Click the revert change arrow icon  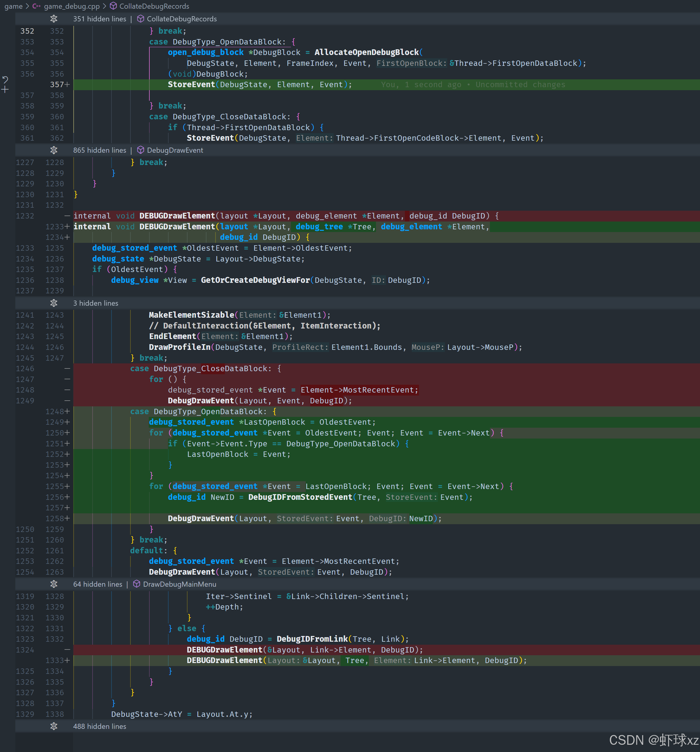pyautogui.click(x=5, y=79)
